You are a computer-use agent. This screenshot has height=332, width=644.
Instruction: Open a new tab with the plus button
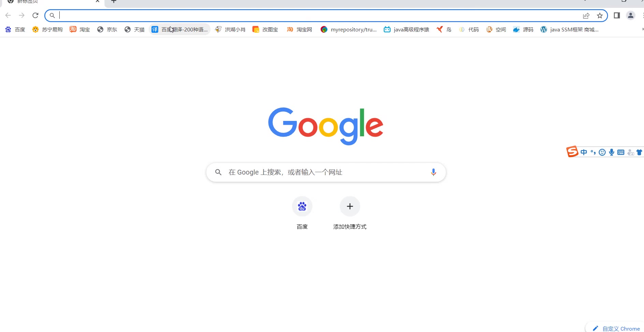point(114,1)
